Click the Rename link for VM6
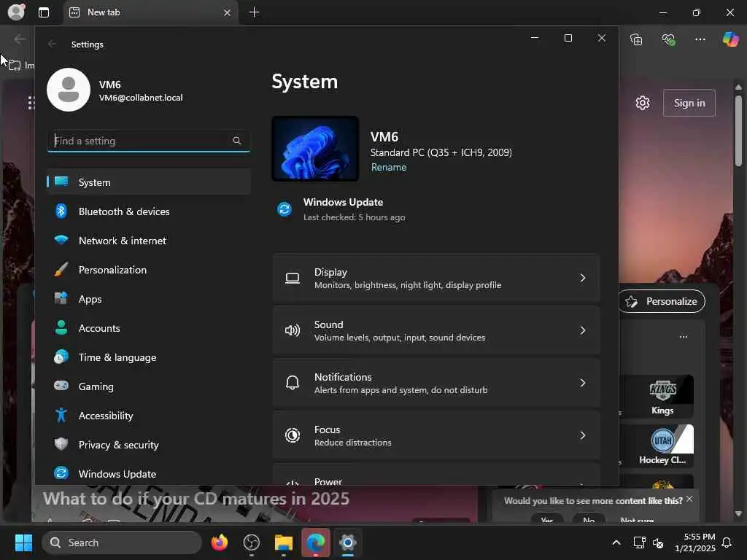This screenshot has width=747, height=560. [389, 167]
